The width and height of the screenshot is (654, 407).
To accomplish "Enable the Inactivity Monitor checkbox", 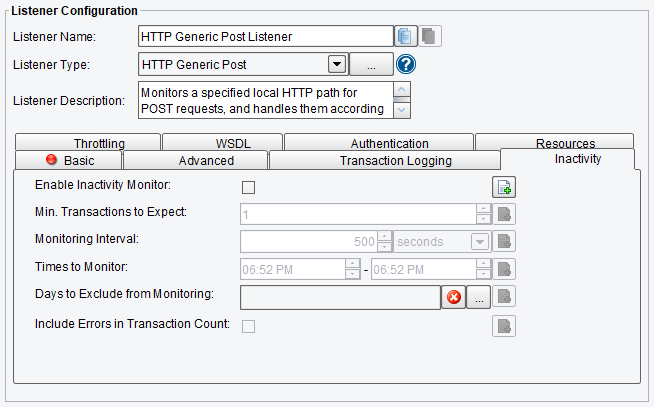I will [x=249, y=187].
